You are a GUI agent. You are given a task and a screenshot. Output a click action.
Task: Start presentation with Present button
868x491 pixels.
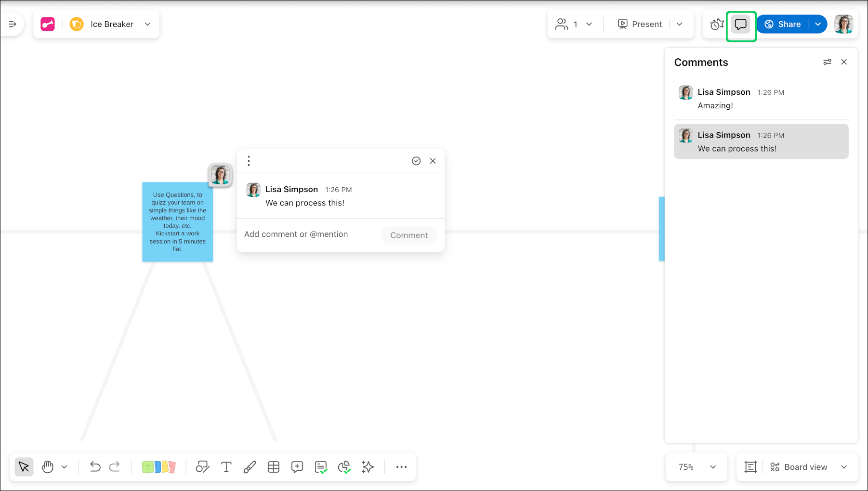coord(640,24)
